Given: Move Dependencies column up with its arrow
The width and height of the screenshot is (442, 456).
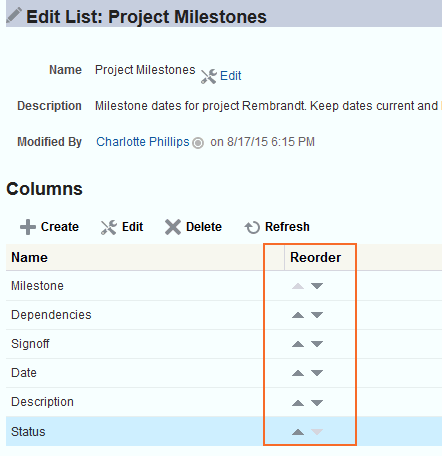Looking at the screenshot, I should click(x=298, y=315).
